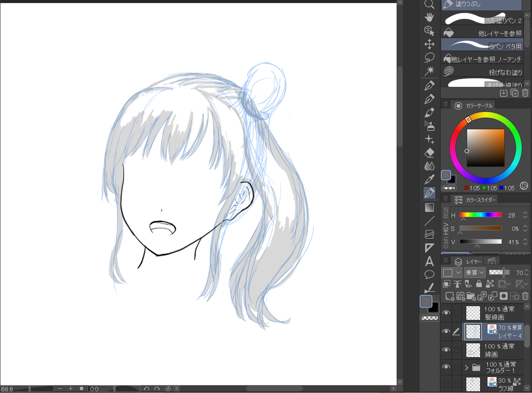Viewport: 532px width, 393px height.
Task: Switch to the RGB slider mode tab
Action: pyautogui.click(x=446, y=213)
